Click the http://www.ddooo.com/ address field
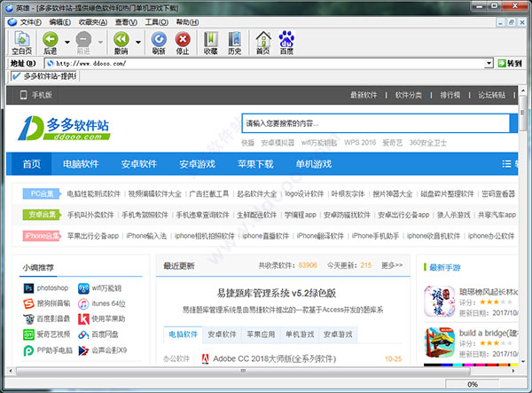Image resolution: width=532 pixels, height=393 pixels. coord(268,63)
